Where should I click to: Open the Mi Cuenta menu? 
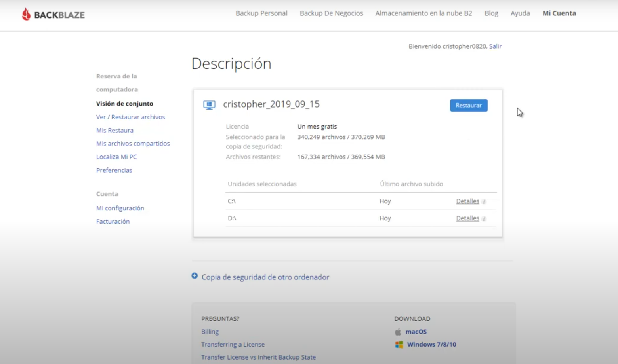point(559,13)
